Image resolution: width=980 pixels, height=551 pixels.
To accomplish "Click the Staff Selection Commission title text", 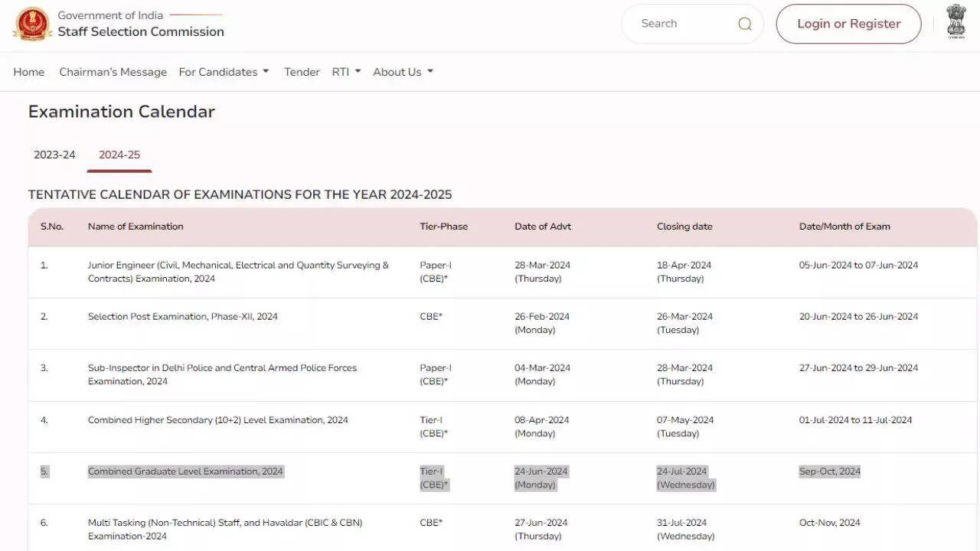I will coord(141,31).
